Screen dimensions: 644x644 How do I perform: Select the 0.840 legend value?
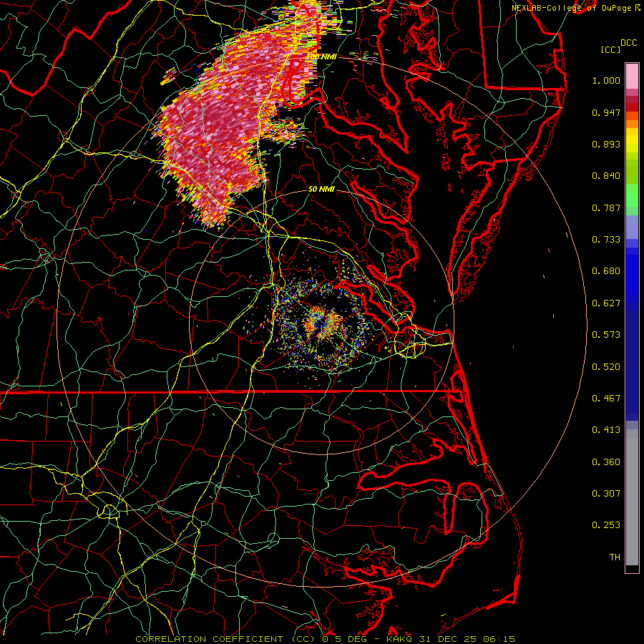click(606, 176)
